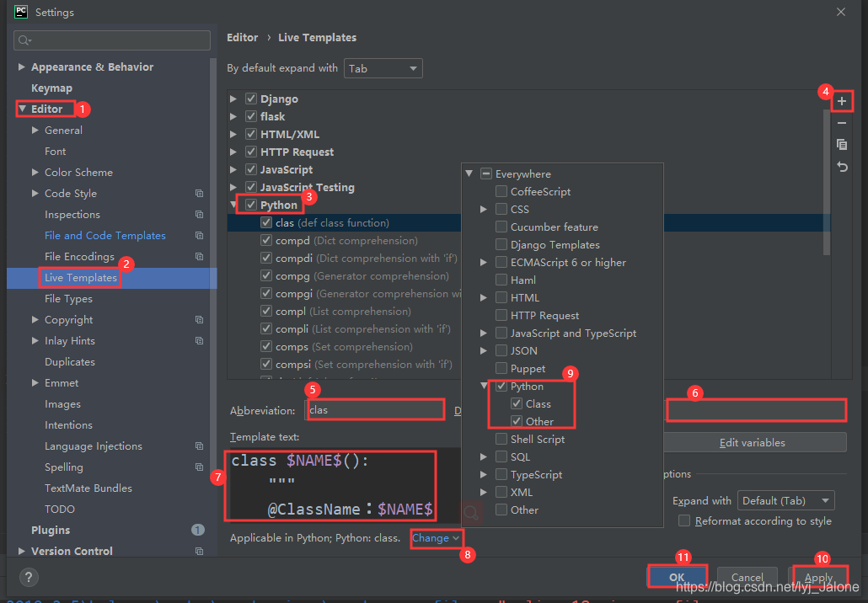Uncheck the clas template checkbox
This screenshot has width=868, height=603.
tap(266, 222)
